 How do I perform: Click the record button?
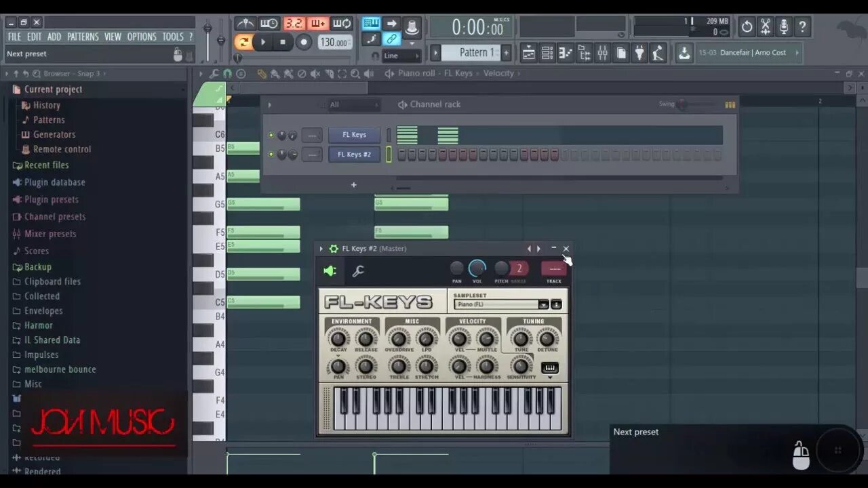(304, 42)
